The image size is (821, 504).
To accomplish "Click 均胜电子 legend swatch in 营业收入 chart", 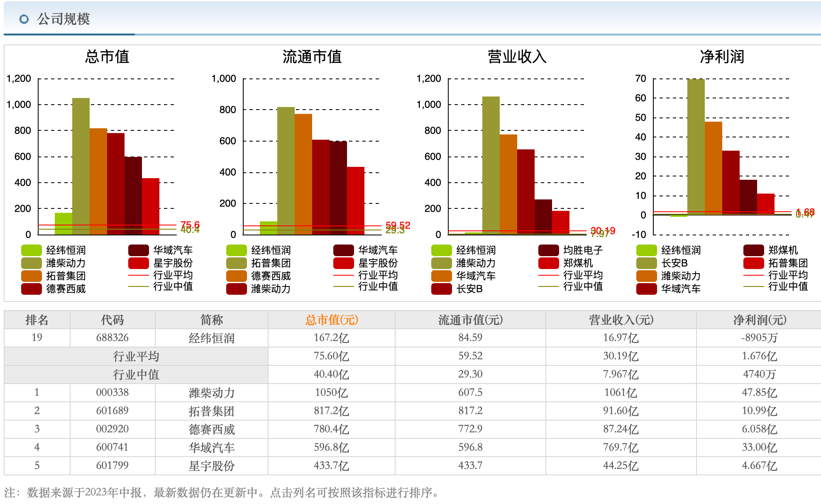I will pyautogui.click(x=549, y=250).
